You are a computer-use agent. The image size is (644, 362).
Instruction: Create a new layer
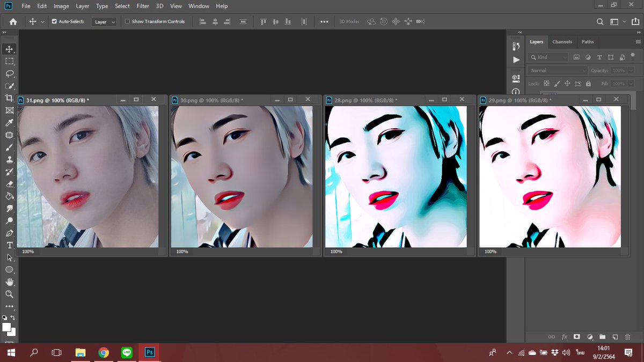pos(615,337)
